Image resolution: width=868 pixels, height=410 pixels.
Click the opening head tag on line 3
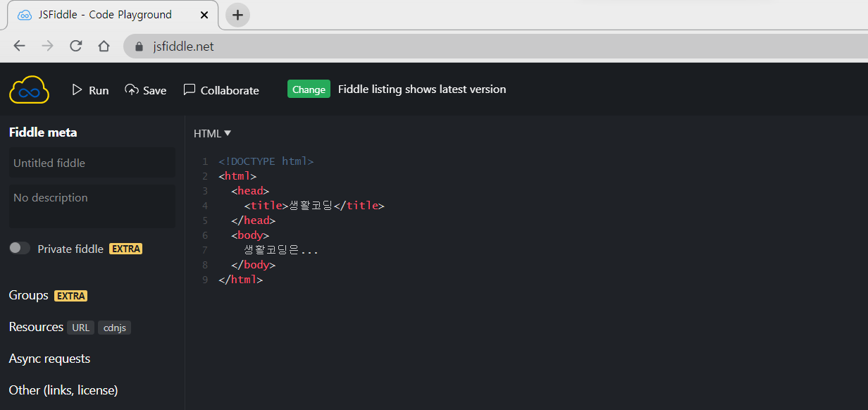250,191
